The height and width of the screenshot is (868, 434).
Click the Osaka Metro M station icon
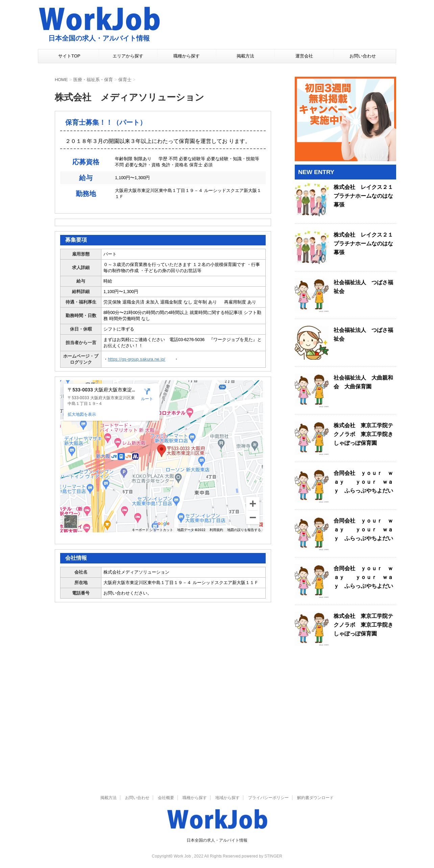135,456
